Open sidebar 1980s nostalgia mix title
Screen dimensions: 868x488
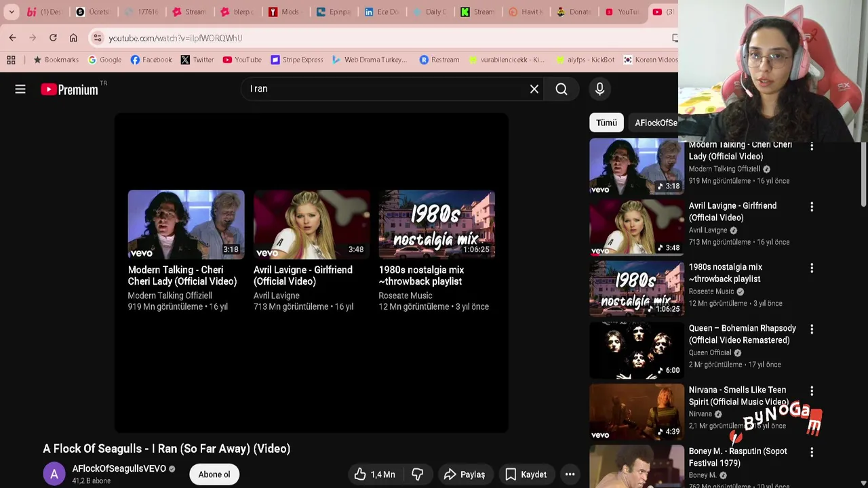pos(725,273)
